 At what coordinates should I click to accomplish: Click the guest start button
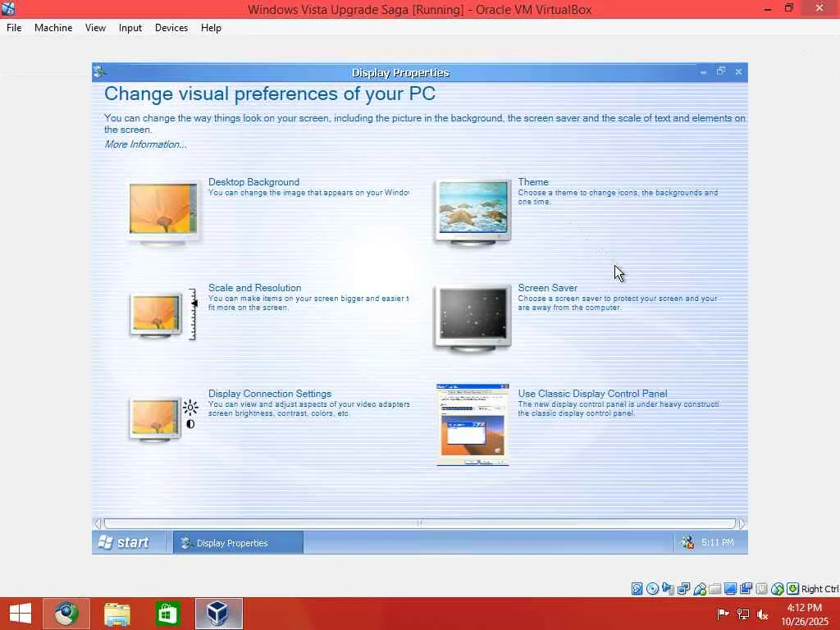coord(124,543)
